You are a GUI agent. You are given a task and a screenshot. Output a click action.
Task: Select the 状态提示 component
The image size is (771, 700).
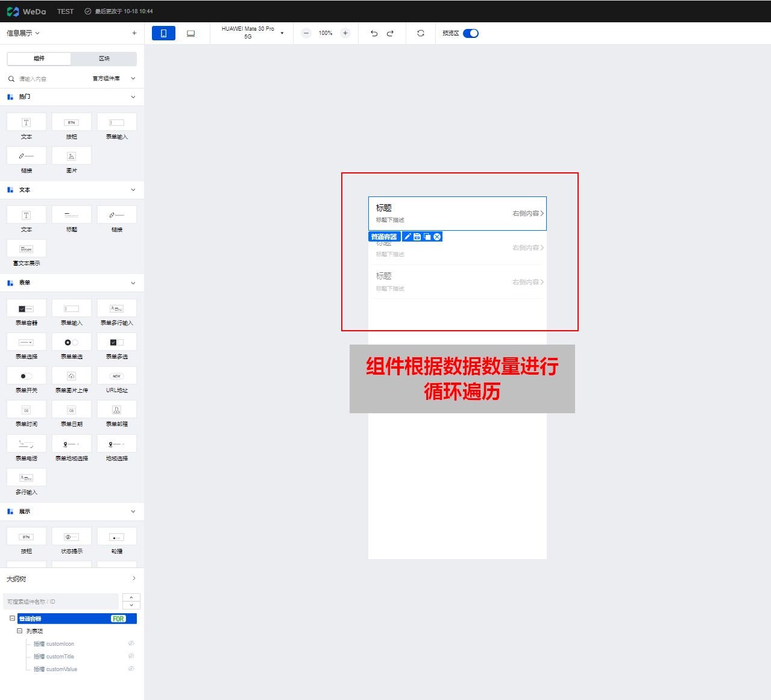72,541
